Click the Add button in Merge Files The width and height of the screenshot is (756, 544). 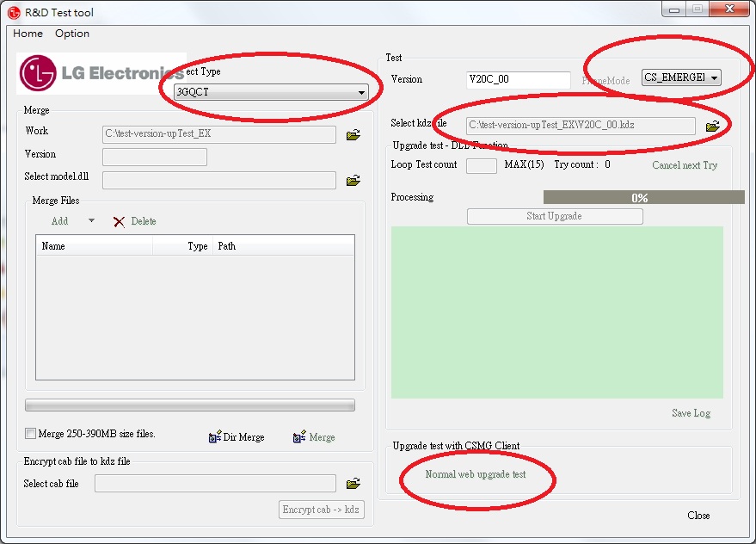60,221
